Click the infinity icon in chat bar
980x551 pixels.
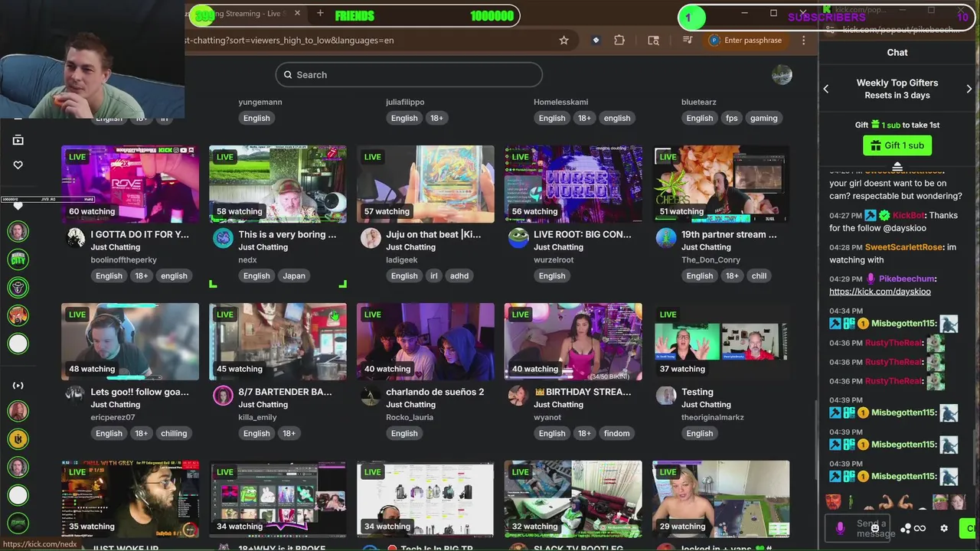(x=920, y=528)
